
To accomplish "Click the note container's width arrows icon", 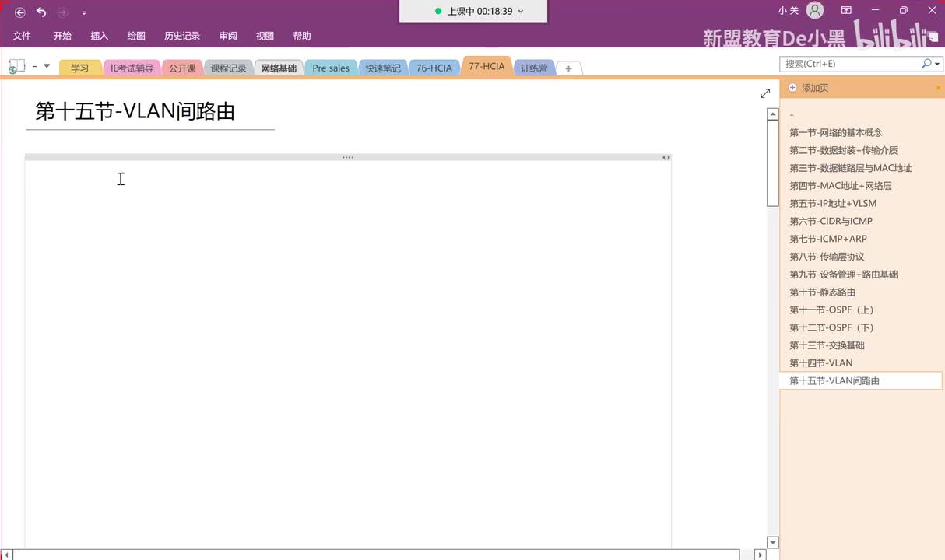I will coord(666,157).
